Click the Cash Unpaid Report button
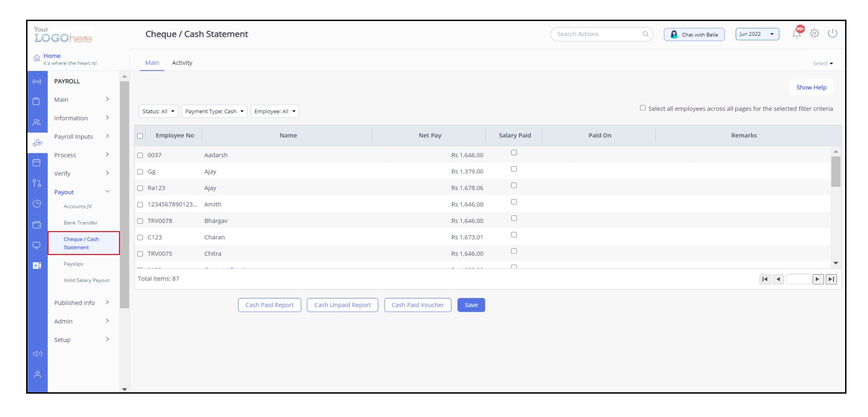 pyautogui.click(x=342, y=305)
